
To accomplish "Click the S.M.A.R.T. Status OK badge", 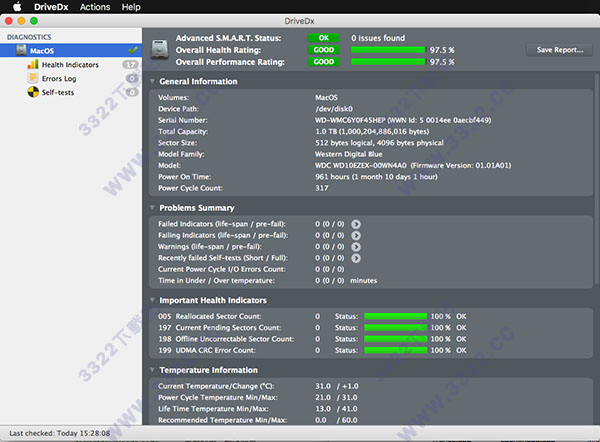I will [324, 38].
